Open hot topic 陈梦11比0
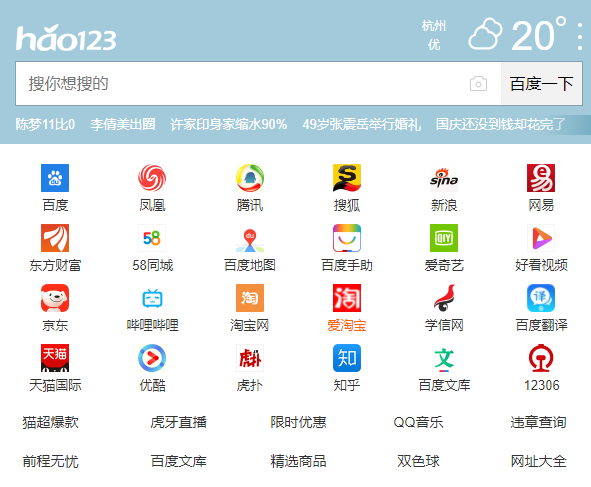591x487 pixels. [45, 124]
